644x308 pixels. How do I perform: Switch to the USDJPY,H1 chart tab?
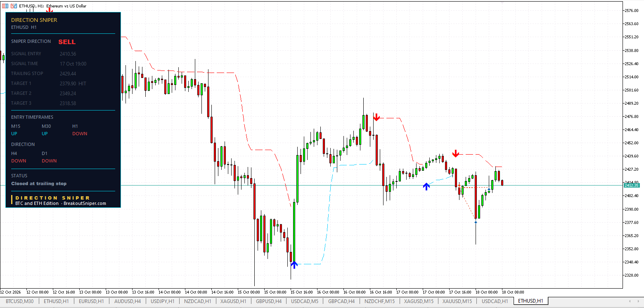162,301
